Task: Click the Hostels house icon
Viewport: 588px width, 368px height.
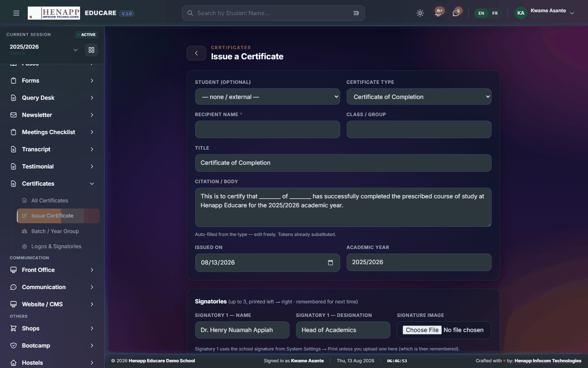Action: pos(13,363)
